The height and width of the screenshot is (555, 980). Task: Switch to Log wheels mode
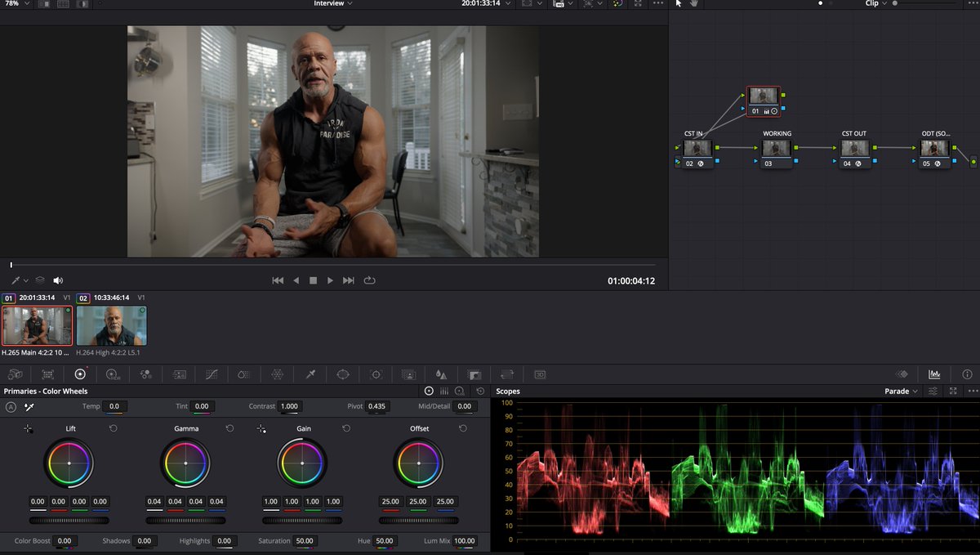460,391
